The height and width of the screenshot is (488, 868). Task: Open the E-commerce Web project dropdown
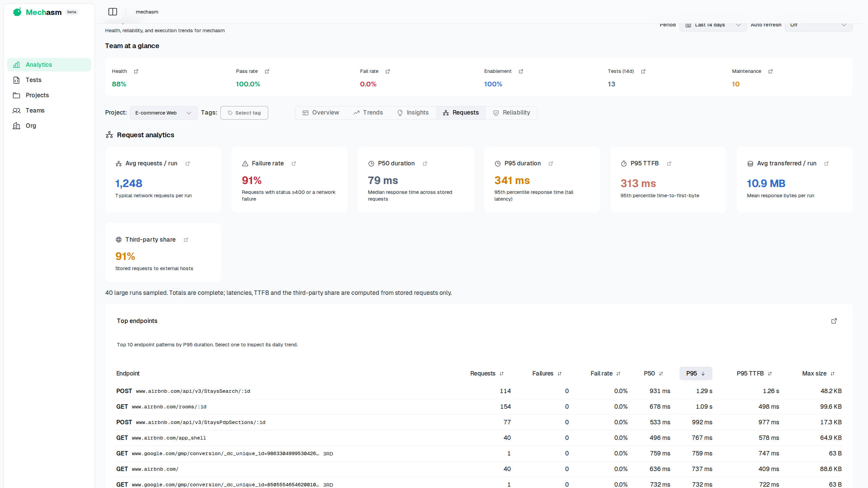(x=163, y=113)
